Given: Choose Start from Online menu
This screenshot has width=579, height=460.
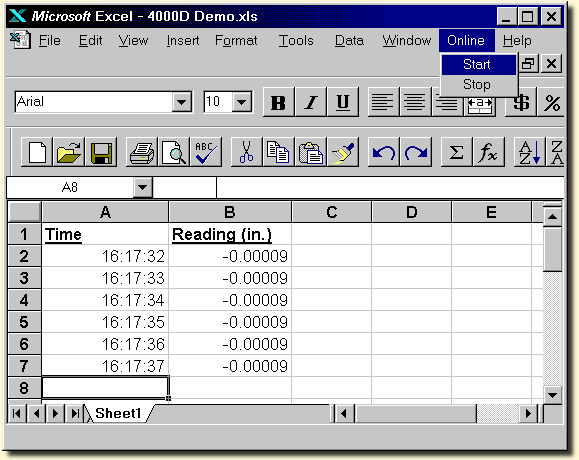Looking at the screenshot, I should [x=479, y=65].
